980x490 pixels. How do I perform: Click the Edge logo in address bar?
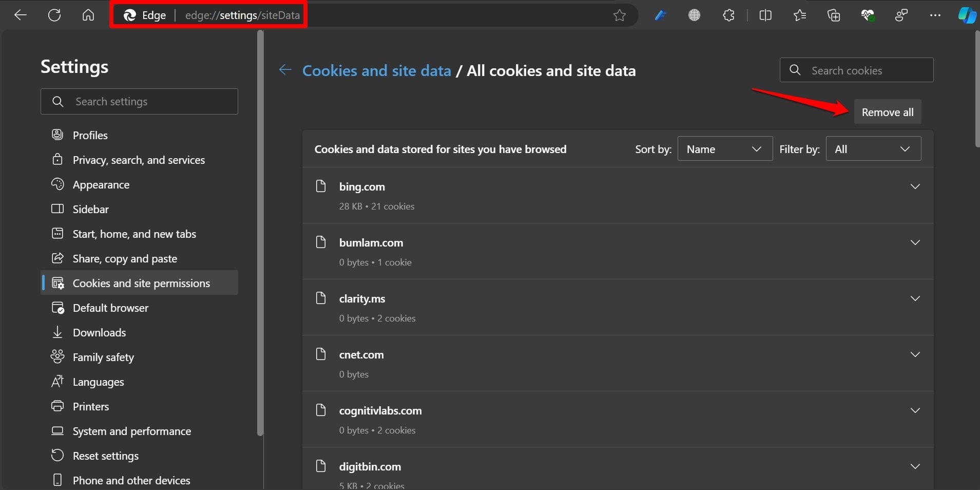[129, 15]
